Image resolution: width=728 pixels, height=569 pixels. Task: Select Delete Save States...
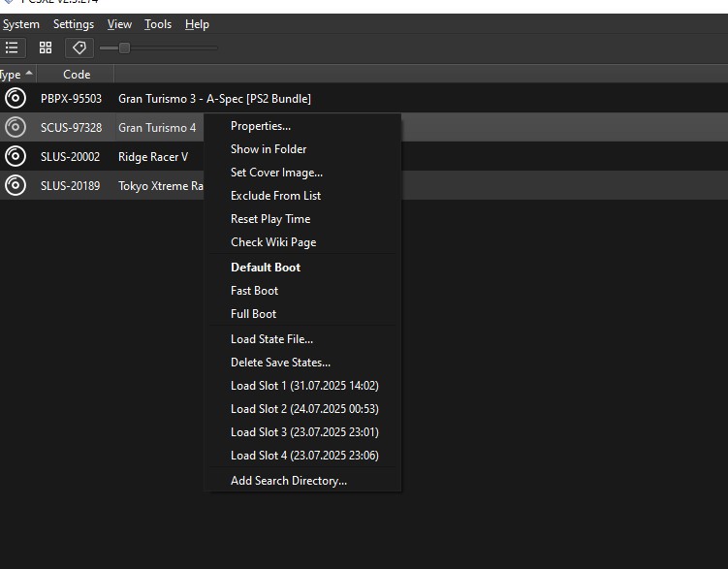(302, 362)
